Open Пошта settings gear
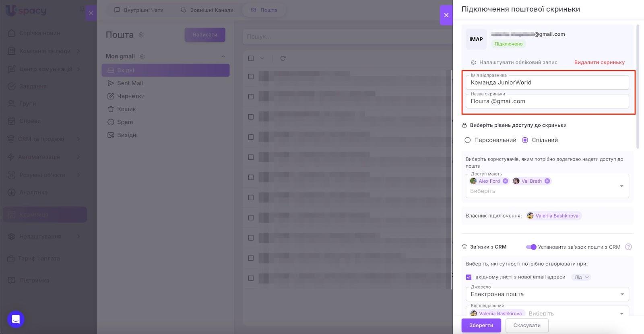The height and width of the screenshot is (334, 644). click(141, 35)
